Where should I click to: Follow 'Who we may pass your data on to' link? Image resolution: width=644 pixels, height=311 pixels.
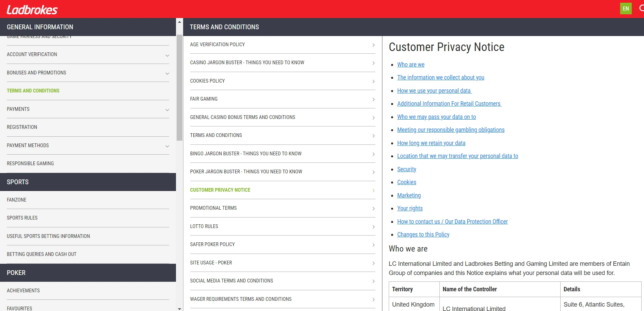pyautogui.click(x=436, y=117)
